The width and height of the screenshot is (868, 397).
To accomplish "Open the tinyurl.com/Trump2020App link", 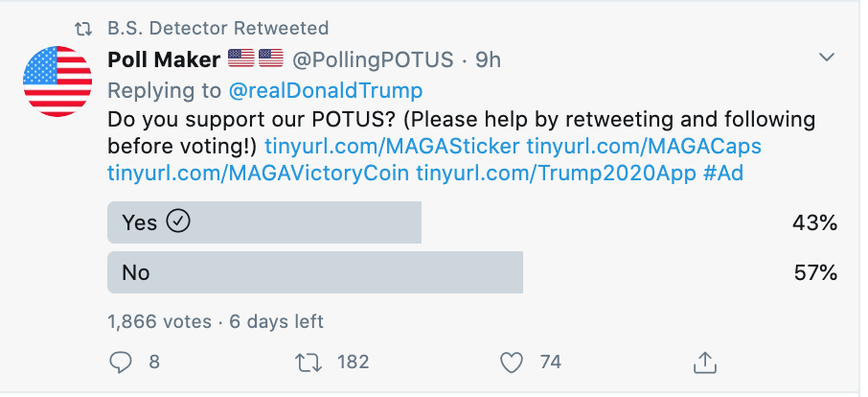I will [x=556, y=174].
